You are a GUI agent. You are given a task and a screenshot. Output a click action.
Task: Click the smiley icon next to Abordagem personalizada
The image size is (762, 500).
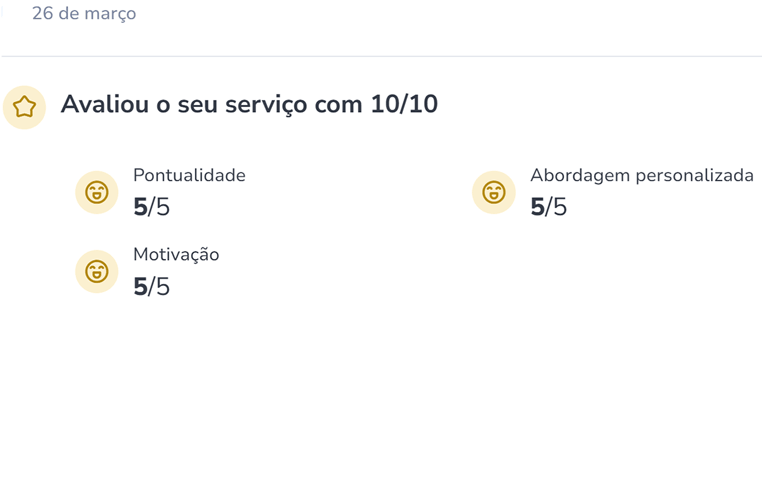(493, 192)
